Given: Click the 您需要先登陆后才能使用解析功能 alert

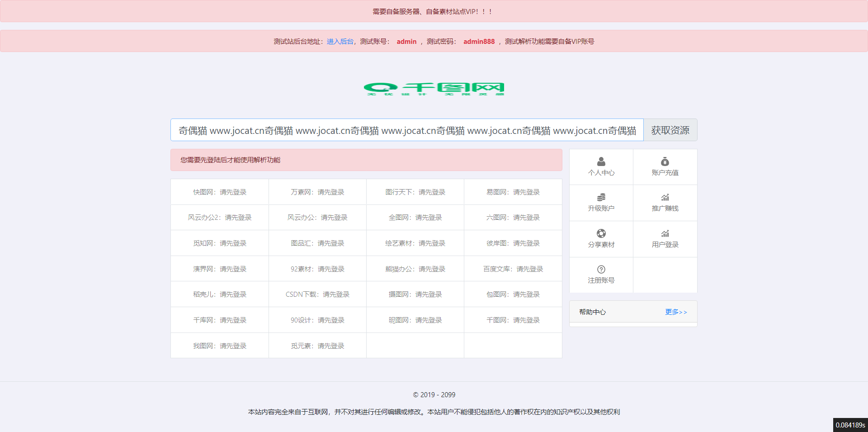Looking at the screenshot, I should coord(366,160).
